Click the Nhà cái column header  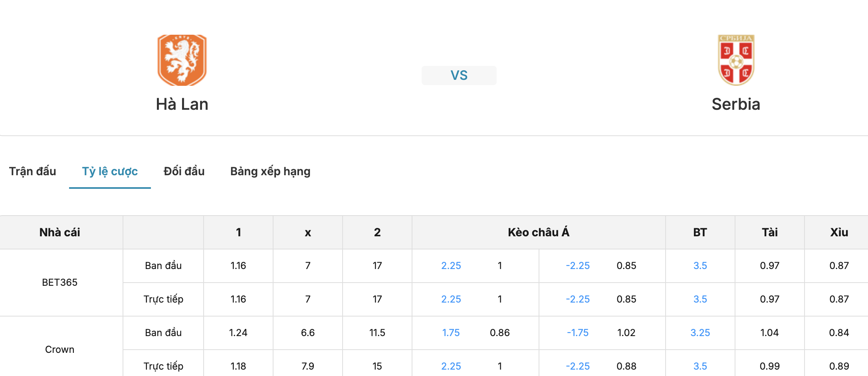pyautogui.click(x=60, y=232)
